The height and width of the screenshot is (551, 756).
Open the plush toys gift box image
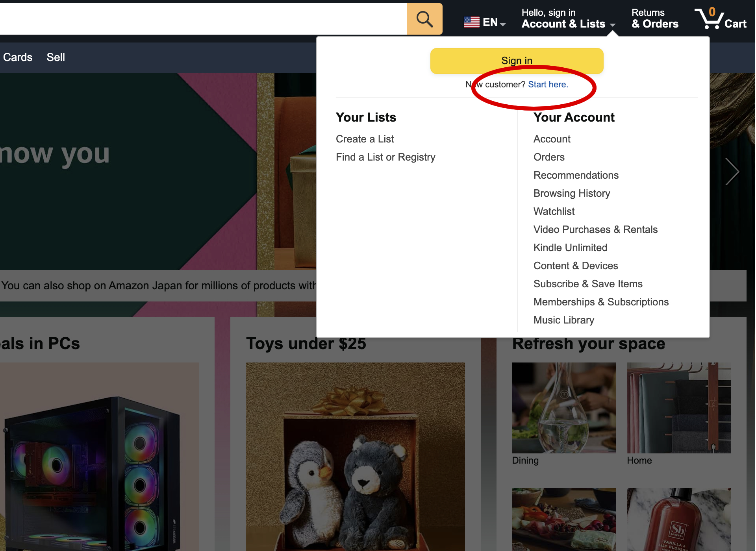point(355,457)
